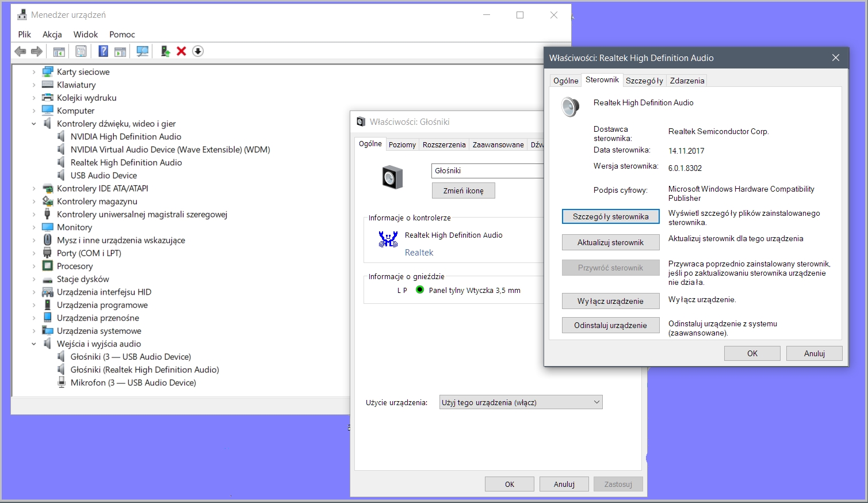Click Anuluj in Właściwości: Głośniki dialog
Image resolution: width=868 pixels, height=503 pixels.
(x=564, y=484)
